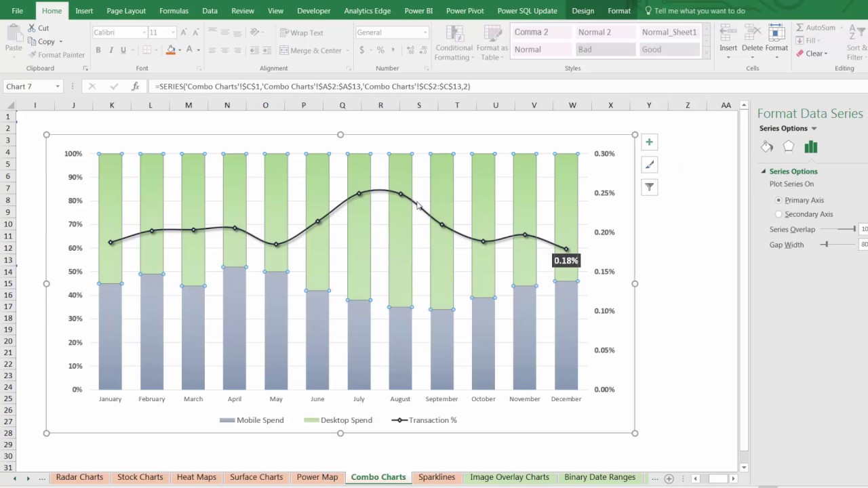The width and height of the screenshot is (868, 488).
Task: Open Chart Elements plus button
Action: tap(649, 142)
